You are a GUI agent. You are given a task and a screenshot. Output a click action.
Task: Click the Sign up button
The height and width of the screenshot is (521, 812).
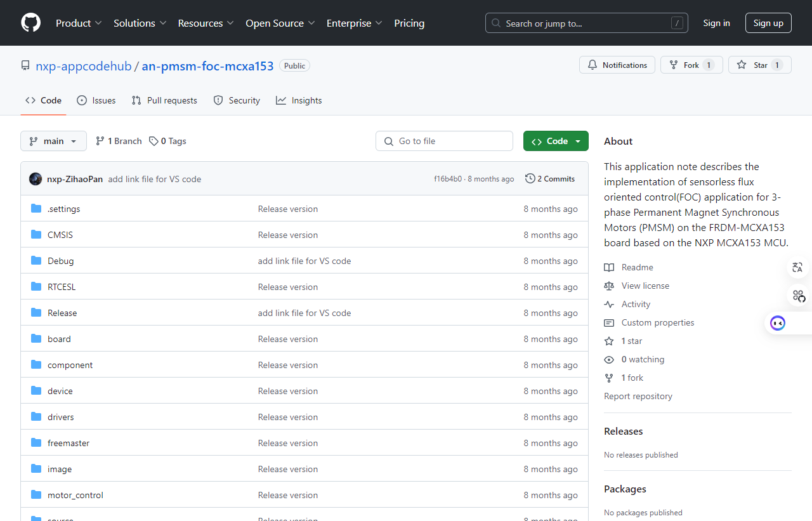[x=768, y=23]
